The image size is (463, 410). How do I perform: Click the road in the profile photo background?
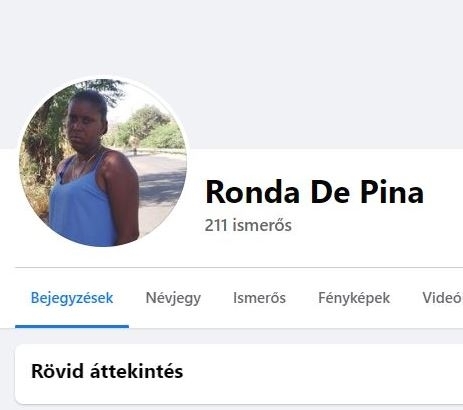(160, 187)
